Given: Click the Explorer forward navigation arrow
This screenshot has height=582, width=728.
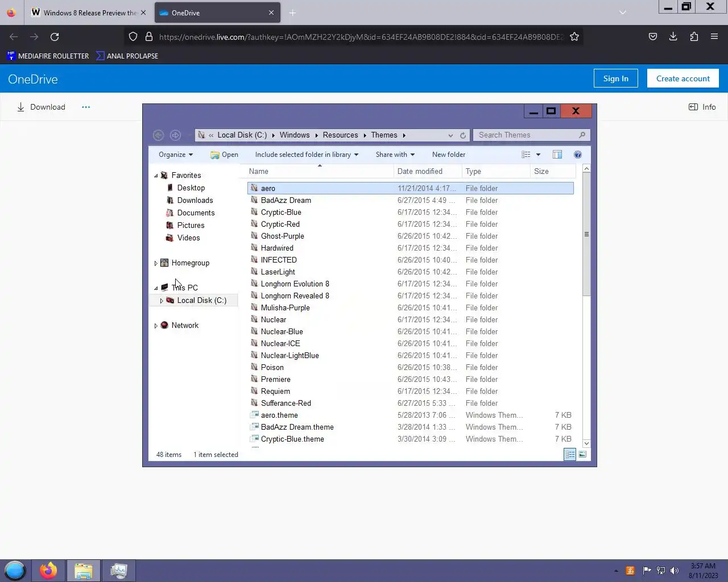Looking at the screenshot, I should (175, 135).
